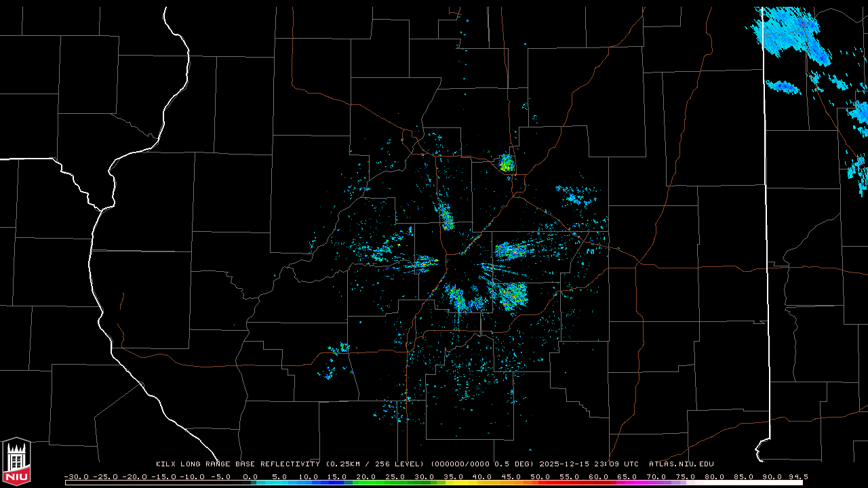Click the 0.5 DEG elevation angle text
The image size is (868, 488).
coord(519,464)
